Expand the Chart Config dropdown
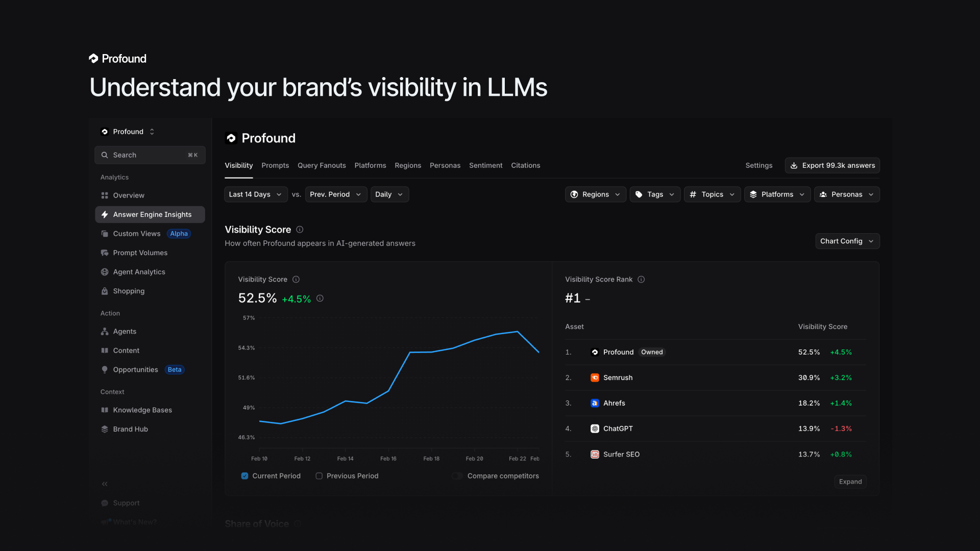 point(847,241)
